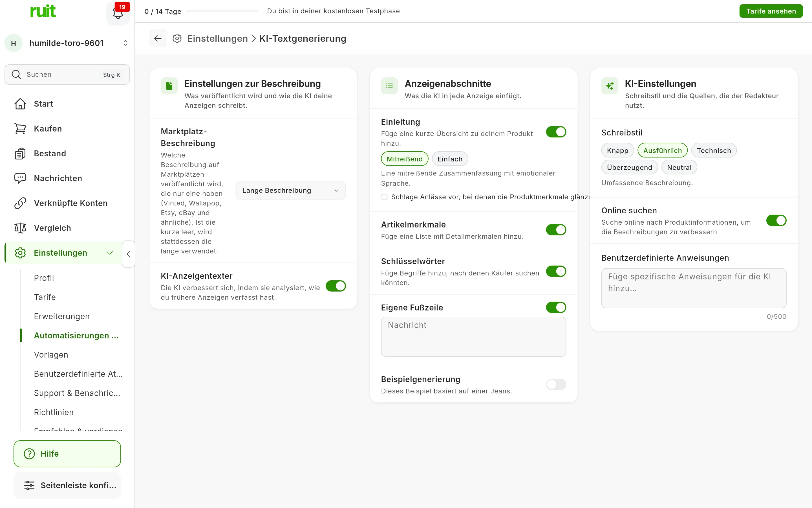Open Profil in the settings submenu
The width and height of the screenshot is (812, 508).
pyautogui.click(x=44, y=278)
